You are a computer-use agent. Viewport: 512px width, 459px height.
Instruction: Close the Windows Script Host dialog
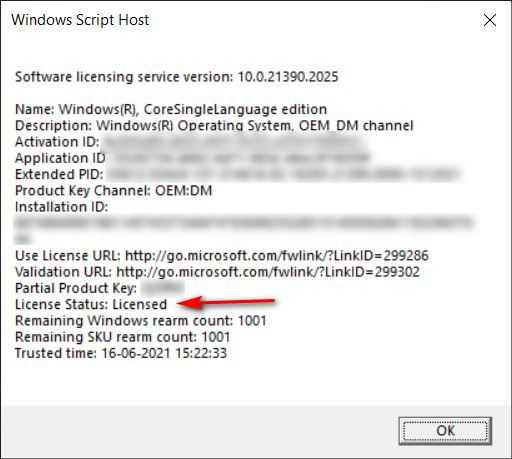point(490,20)
